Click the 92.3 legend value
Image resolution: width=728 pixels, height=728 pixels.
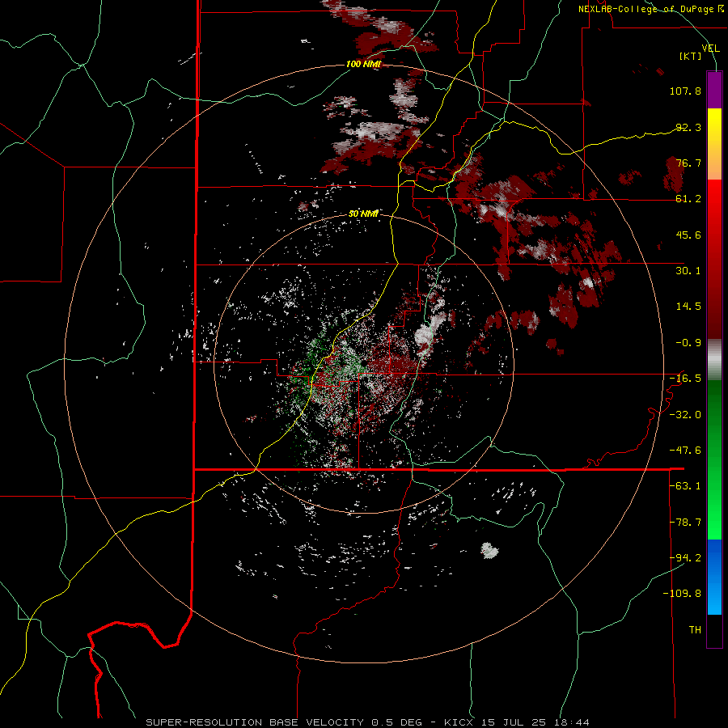tap(688, 127)
